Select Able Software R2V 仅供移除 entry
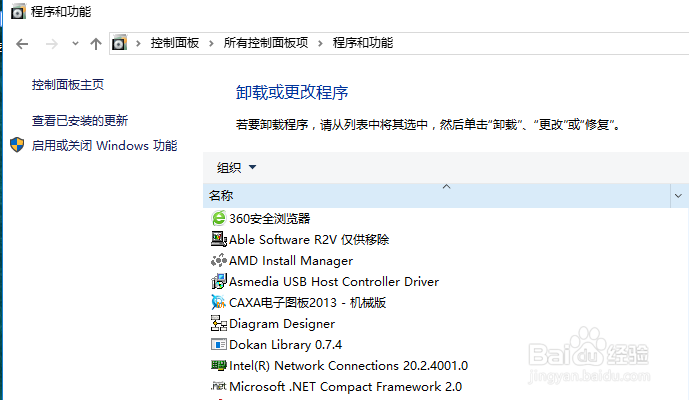This screenshot has width=689, height=400. [x=309, y=240]
